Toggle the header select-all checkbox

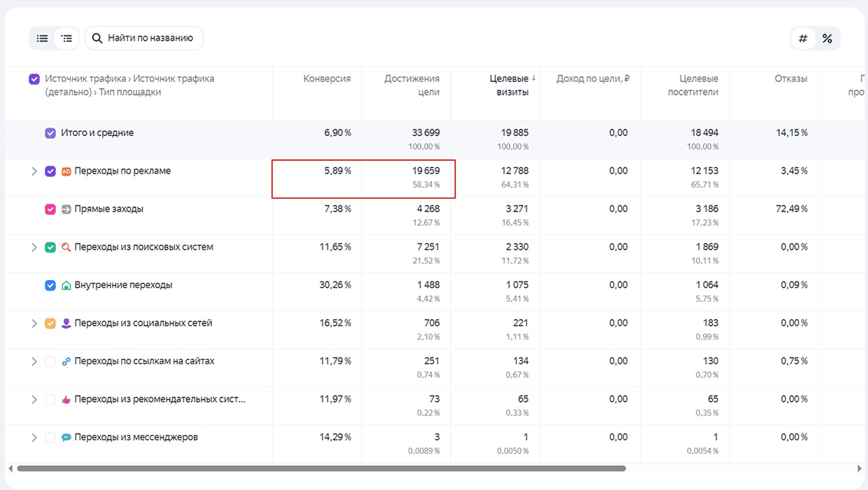[34, 79]
